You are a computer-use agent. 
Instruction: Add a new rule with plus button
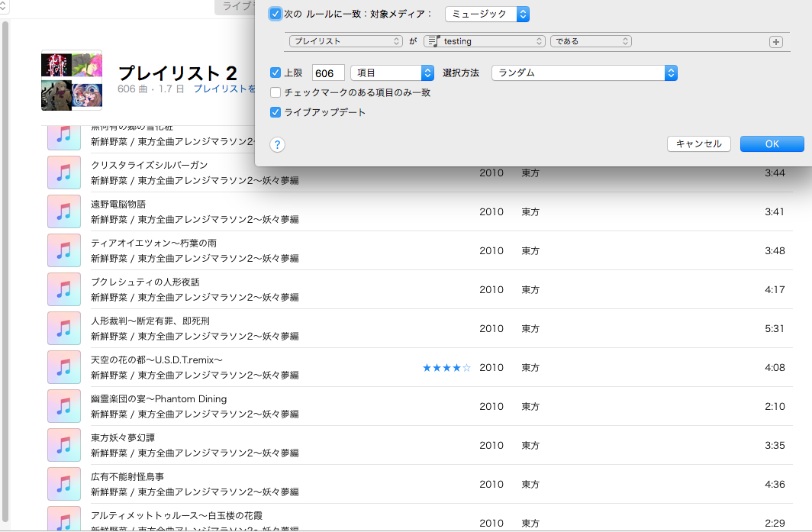pyautogui.click(x=776, y=42)
